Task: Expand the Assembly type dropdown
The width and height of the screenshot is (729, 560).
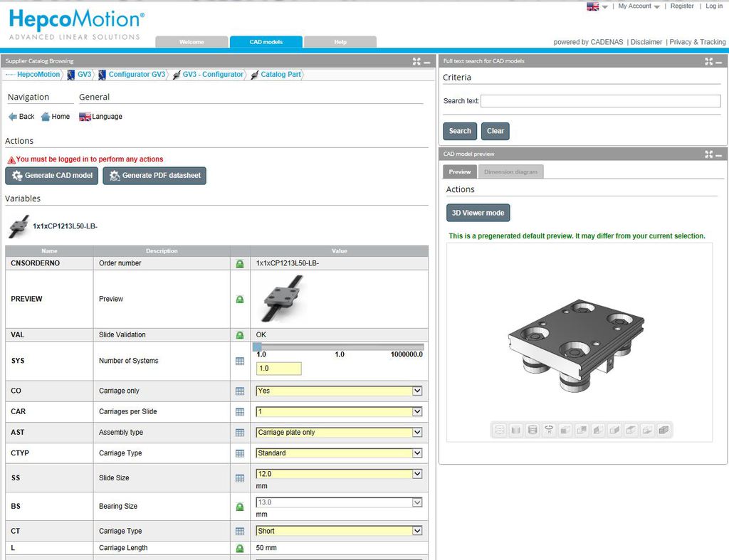Action: click(339, 432)
